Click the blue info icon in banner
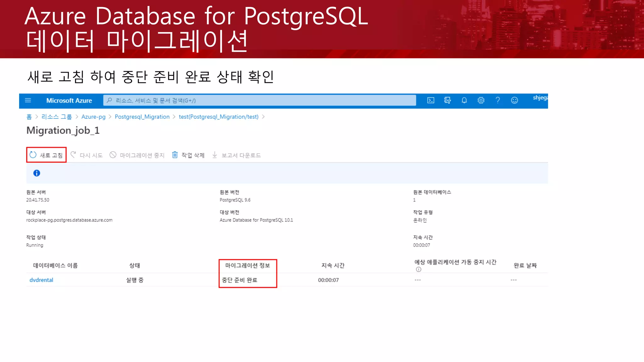Image resolution: width=644 pixels, height=362 pixels. (x=37, y=173)
